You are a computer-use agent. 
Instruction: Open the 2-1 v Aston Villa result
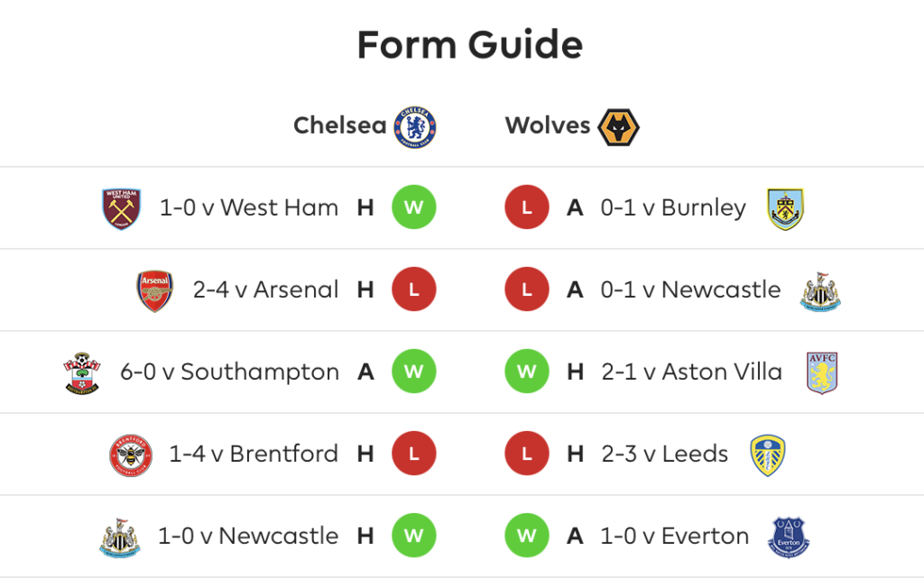point(692,372)
